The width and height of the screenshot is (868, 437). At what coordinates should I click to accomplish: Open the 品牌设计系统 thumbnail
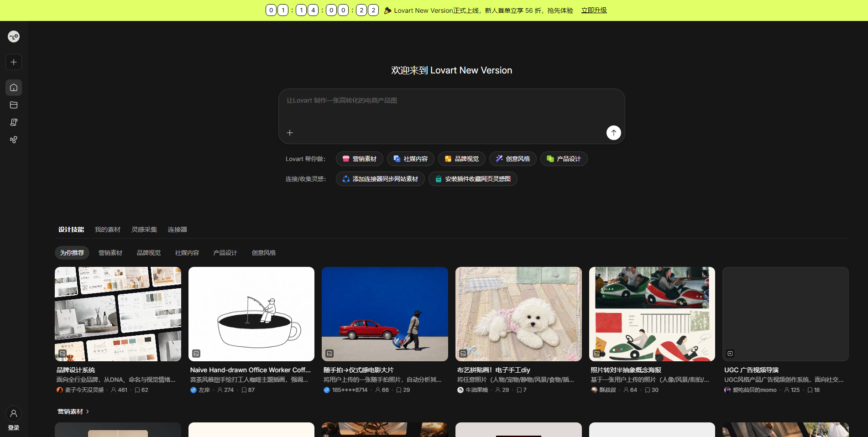click(118, 314)
